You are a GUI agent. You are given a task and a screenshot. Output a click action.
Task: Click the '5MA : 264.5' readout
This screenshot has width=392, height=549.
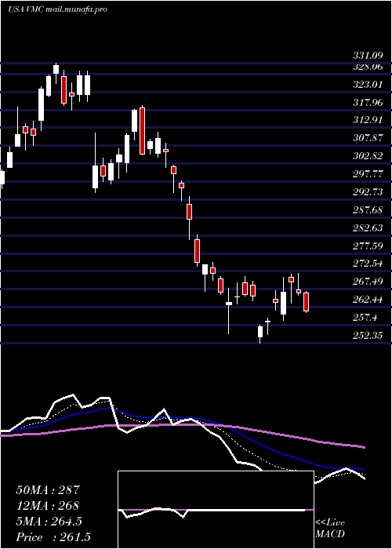[x=49, y=522]
